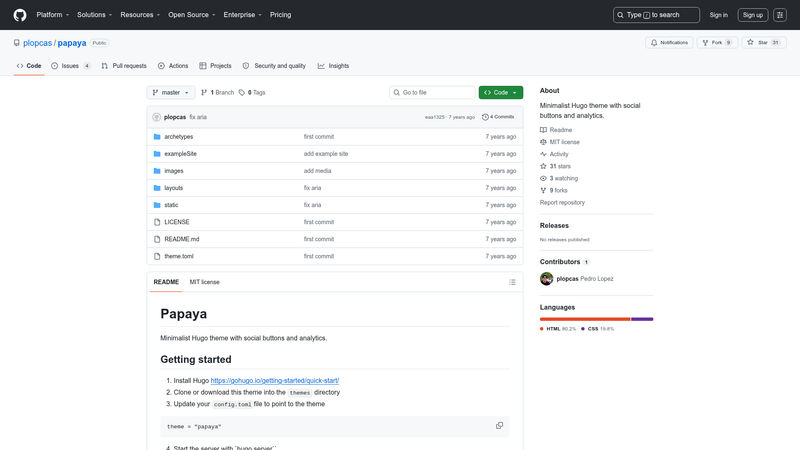The image size is (800, 450).
Task: Open the plopcas owner link in the repo title
Action: (x=37, y=43)
